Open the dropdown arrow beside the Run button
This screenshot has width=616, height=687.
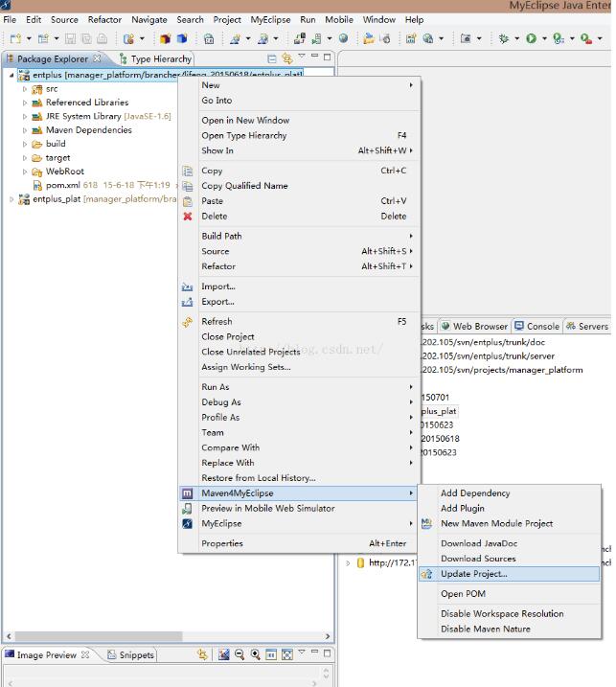pyautogui.click(x=544, y=38)
